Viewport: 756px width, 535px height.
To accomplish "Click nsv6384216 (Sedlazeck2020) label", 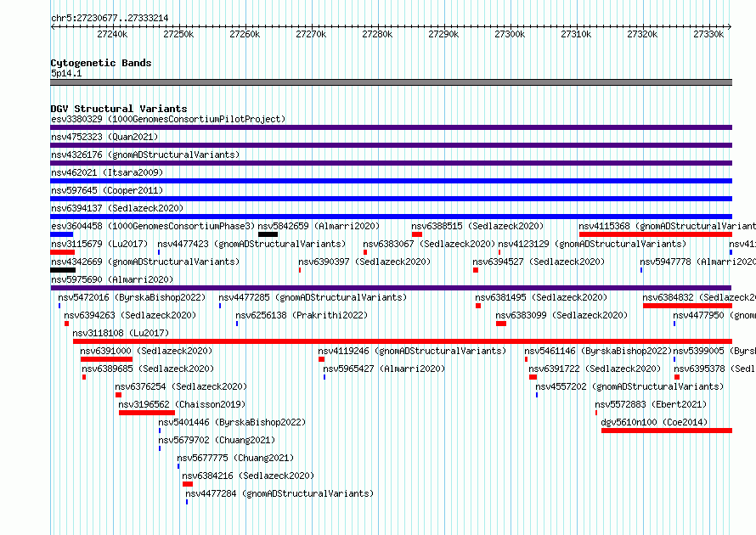I will [248, 476].
